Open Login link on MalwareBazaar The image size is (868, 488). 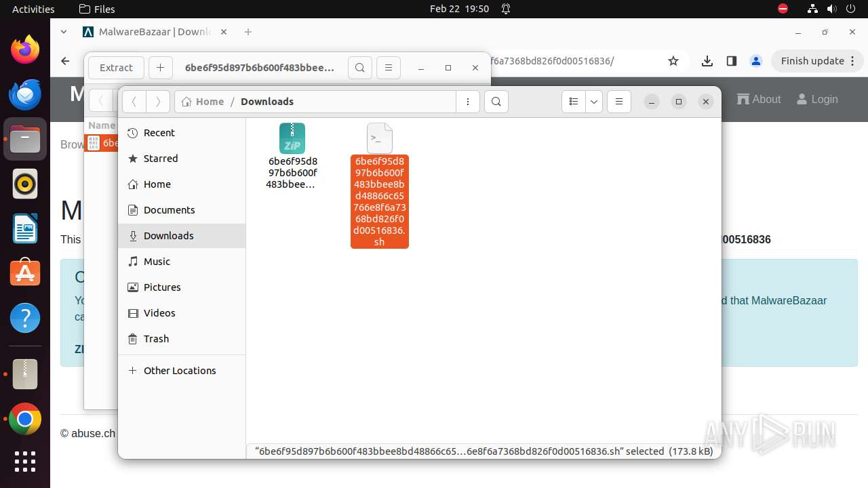pos(817,99)
